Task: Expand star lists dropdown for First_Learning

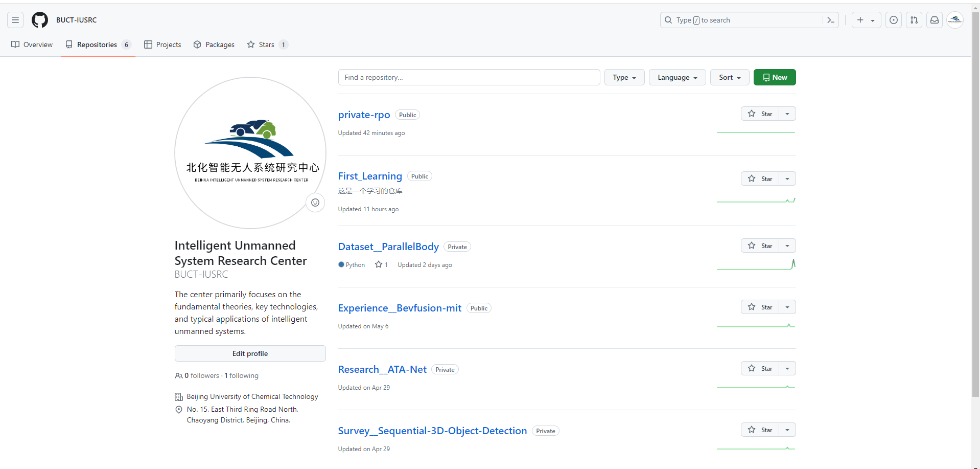Action: [787, 178]
